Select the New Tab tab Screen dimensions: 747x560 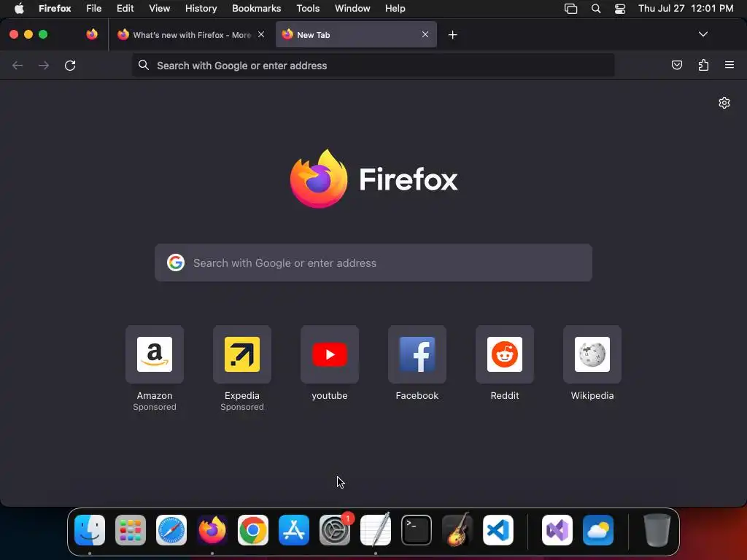[356, 35]
